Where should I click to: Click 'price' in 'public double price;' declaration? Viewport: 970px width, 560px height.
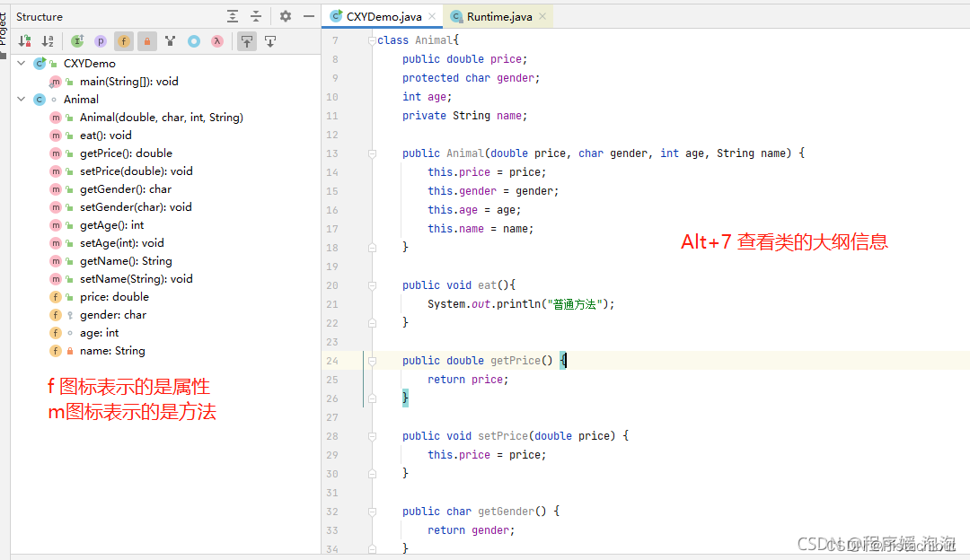pyautogui.click(x=506, y=58)
